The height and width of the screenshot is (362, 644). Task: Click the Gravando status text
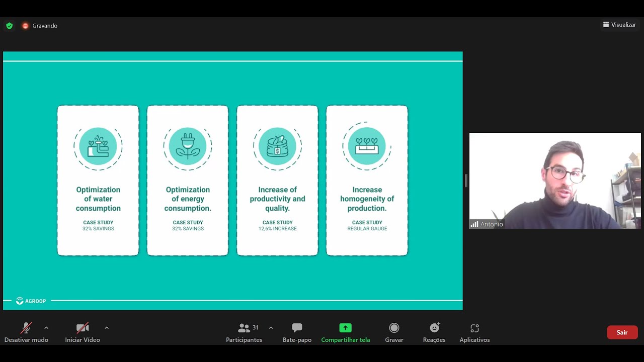[45, 26]
